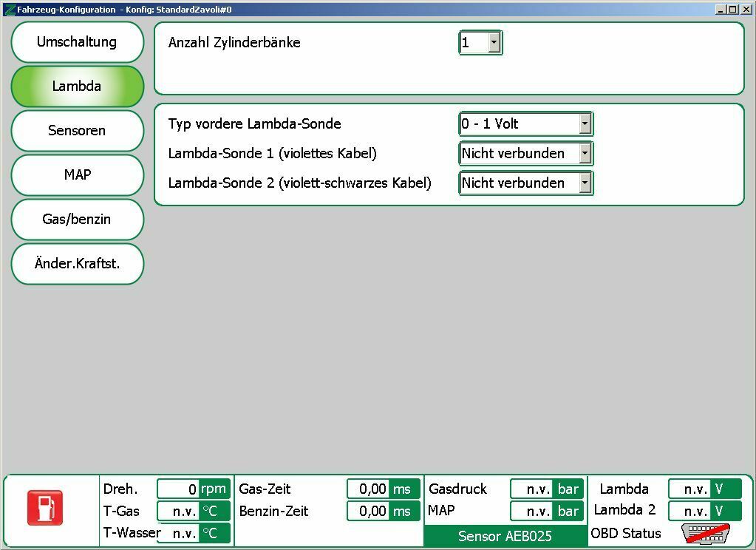Open the Änder.Kraftst. section
756x550 pixels.
77,264
